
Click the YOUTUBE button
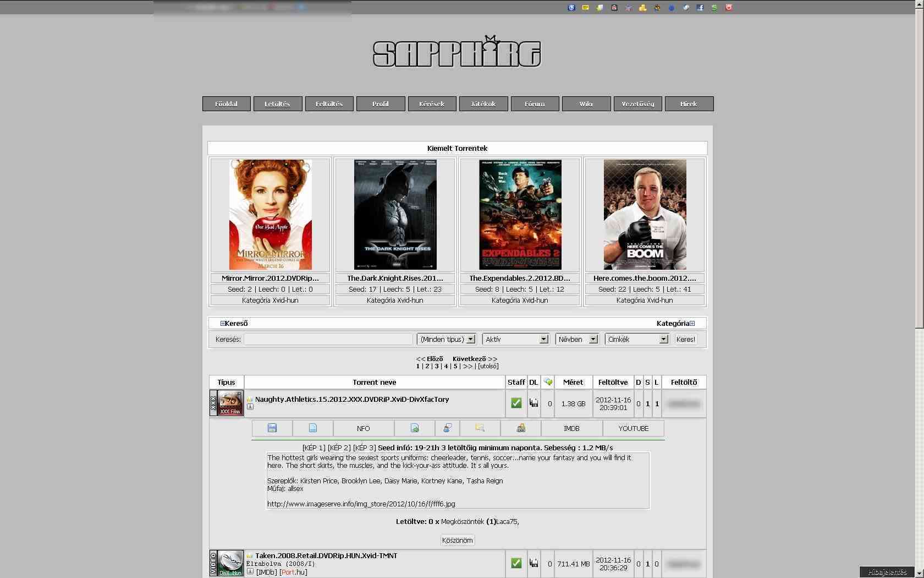point(634,428)
